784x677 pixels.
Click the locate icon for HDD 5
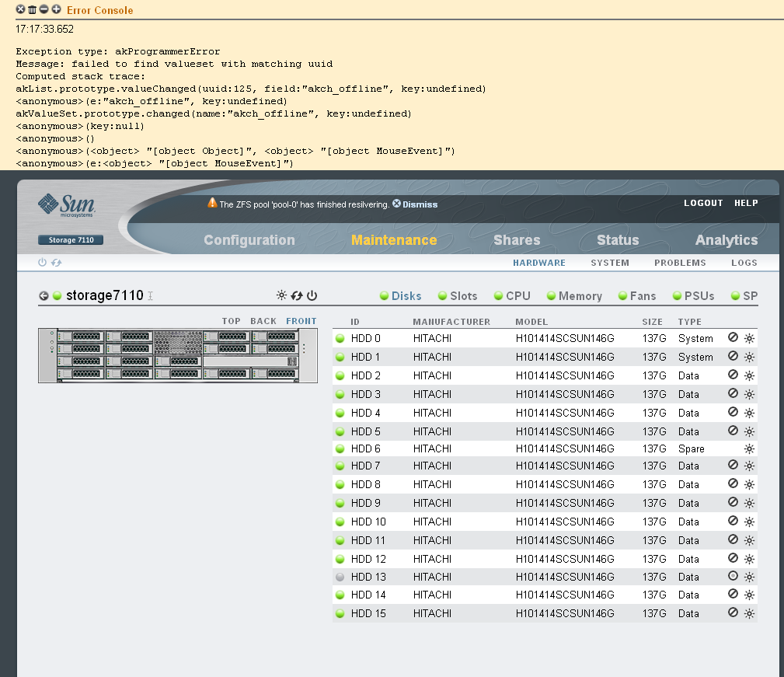749,431
